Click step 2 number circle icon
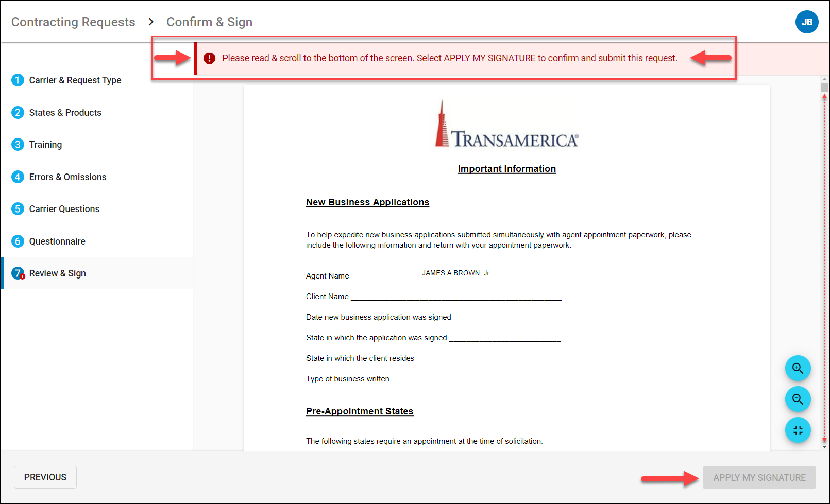This screenshot has width=830, height=504. point(18,113)
